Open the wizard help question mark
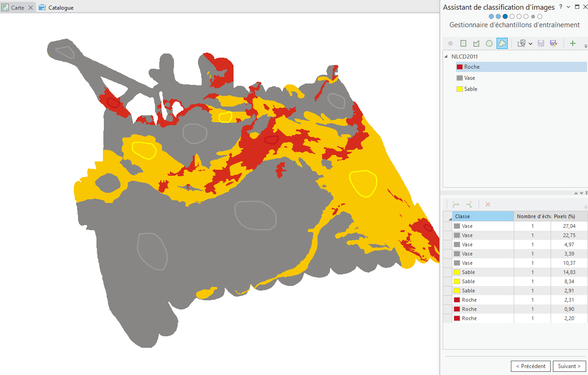This screenshot has width=588, height=375. tap(561, 7)
